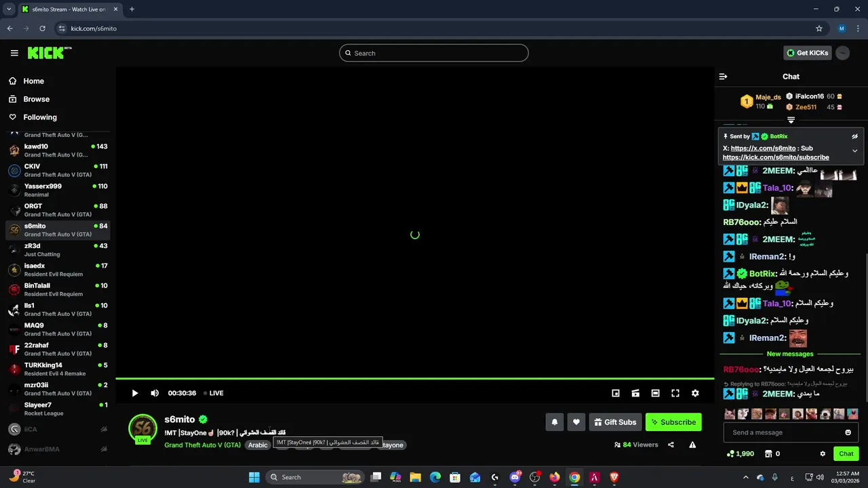
Task: Click the Zee511 gifter name
Action: 806,107
